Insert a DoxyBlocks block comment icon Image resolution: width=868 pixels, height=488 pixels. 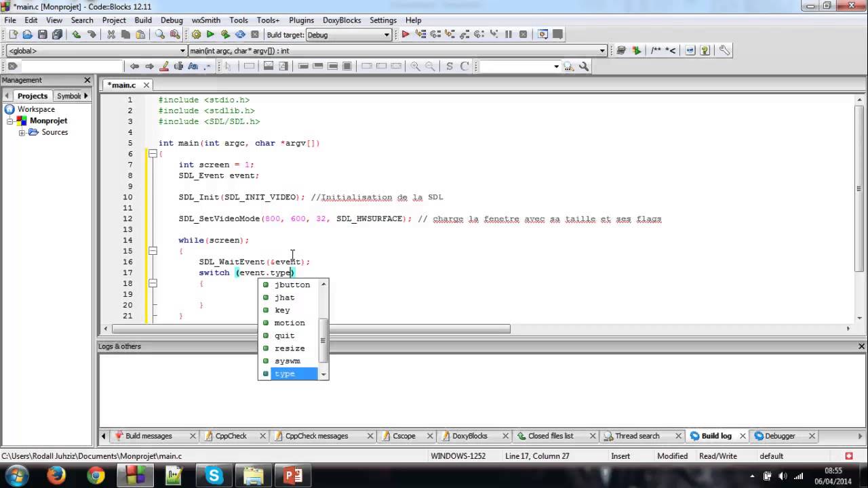(x=656, y=50)
